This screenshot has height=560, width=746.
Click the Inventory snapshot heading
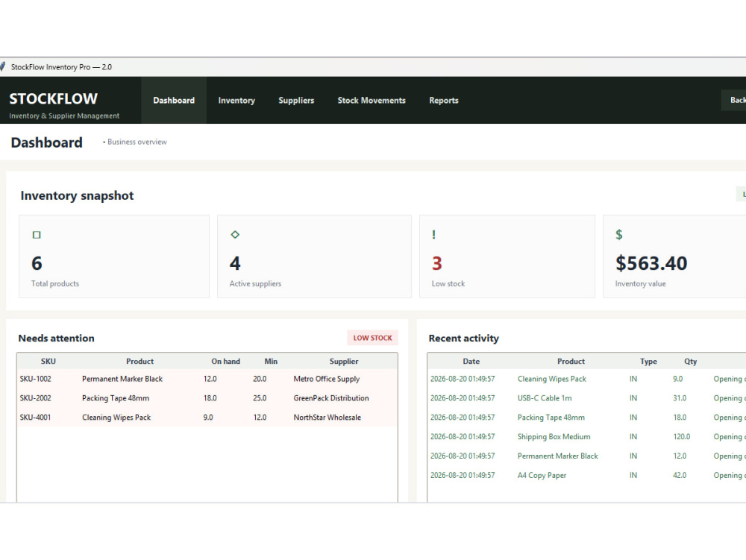(x=77, y=196)
